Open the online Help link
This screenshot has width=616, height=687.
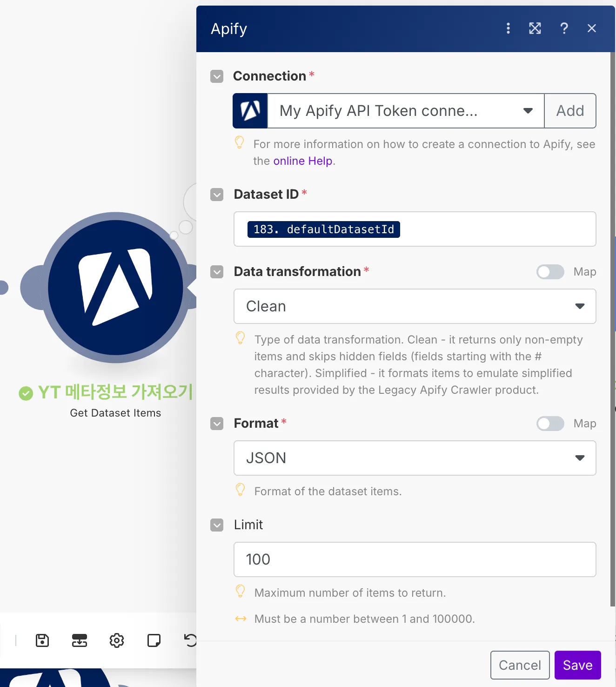coord(303,161)
